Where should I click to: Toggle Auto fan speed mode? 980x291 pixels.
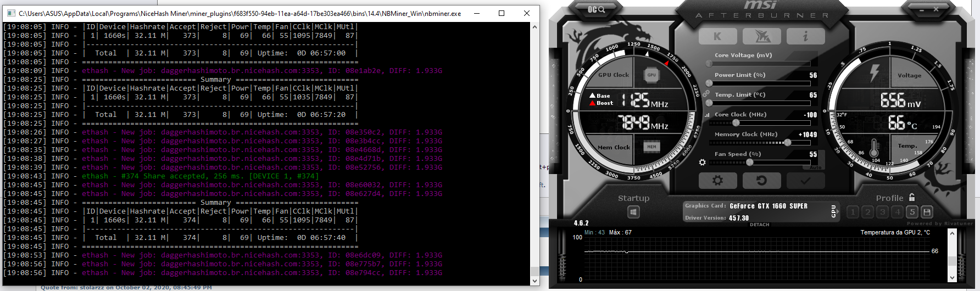point(816,167)
